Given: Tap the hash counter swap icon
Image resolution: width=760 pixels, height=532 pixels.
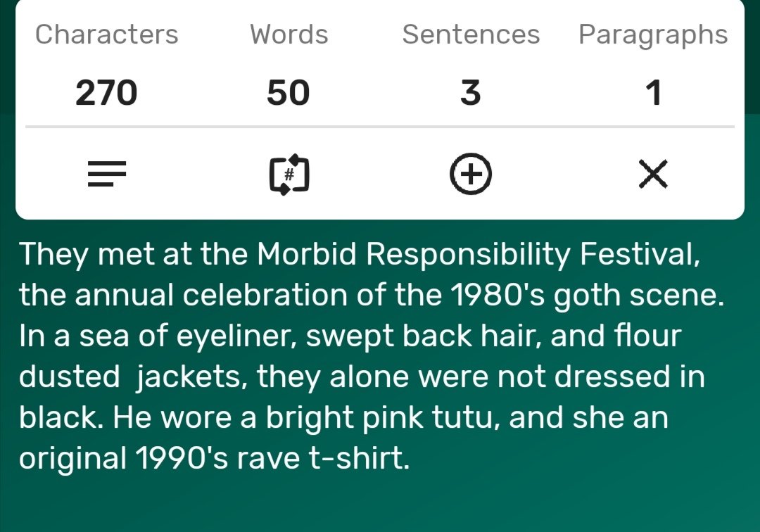Looking at the screenshot, I should pyautogui.click(x=289, y=175).
